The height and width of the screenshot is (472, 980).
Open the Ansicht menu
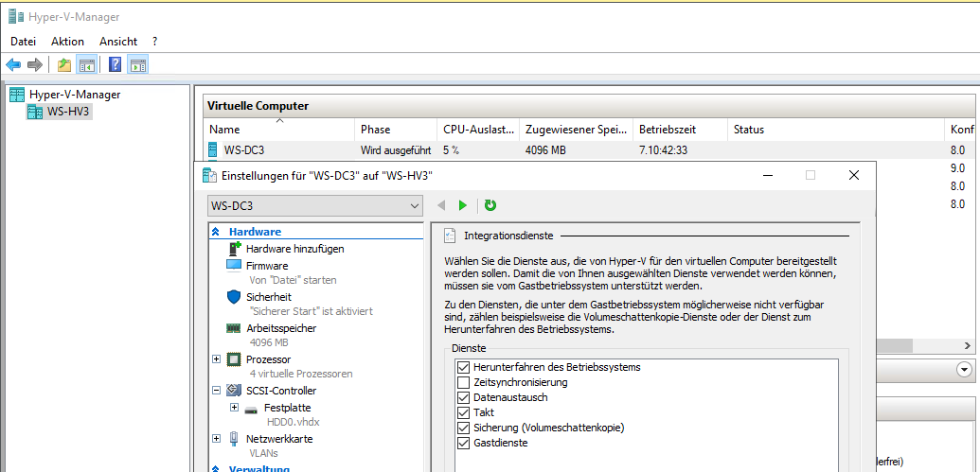click(118, 42)
